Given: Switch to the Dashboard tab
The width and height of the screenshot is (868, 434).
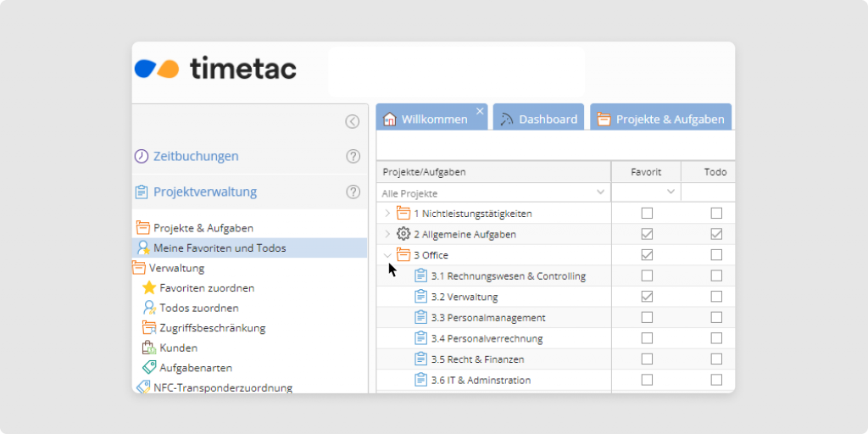Looking at the screenshot, I should [x=538, y=120].
